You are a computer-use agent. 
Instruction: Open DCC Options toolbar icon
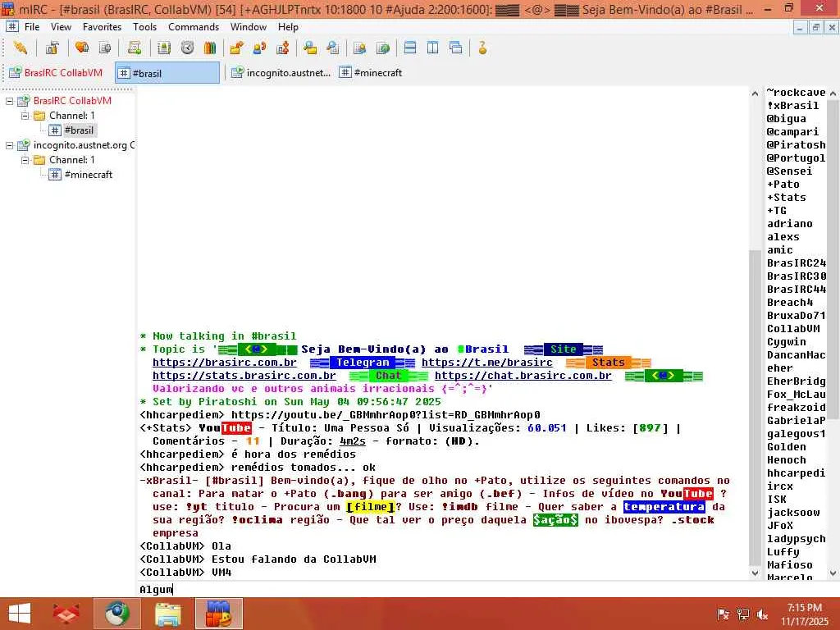point(282,48)
